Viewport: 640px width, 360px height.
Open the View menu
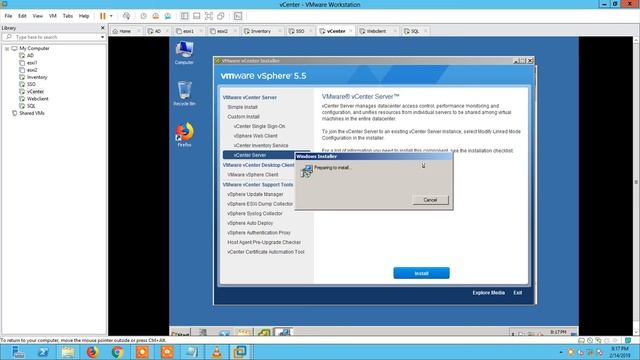click(x=38, y=16)
